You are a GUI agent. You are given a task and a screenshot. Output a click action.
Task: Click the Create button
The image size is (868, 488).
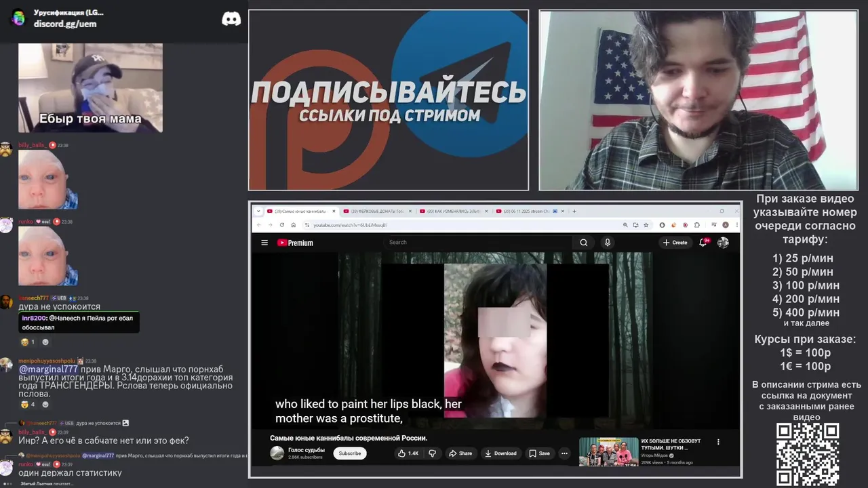tap(675, 243)
